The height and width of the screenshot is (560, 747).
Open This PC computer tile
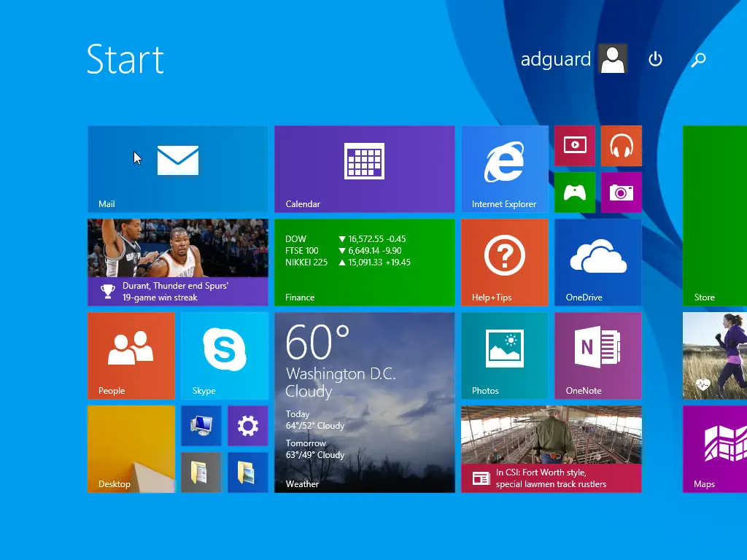click(x=201, y=425)
